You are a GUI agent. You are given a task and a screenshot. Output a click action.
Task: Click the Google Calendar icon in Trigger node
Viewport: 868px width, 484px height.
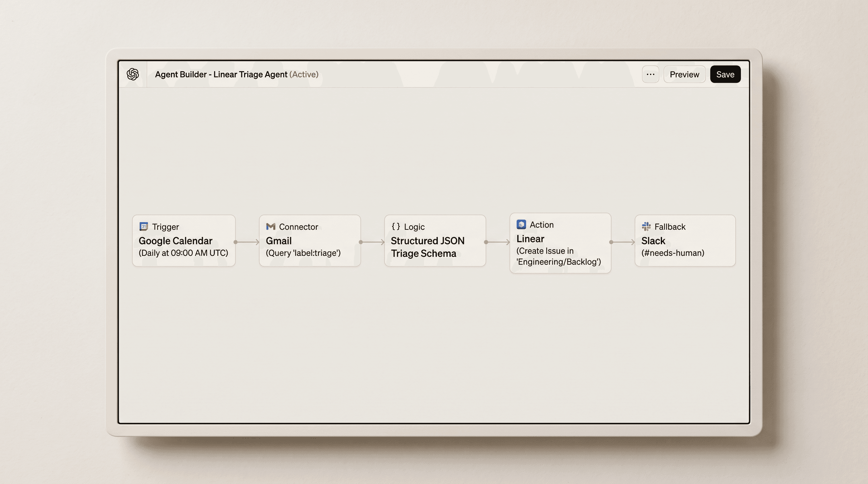point(144,227)
